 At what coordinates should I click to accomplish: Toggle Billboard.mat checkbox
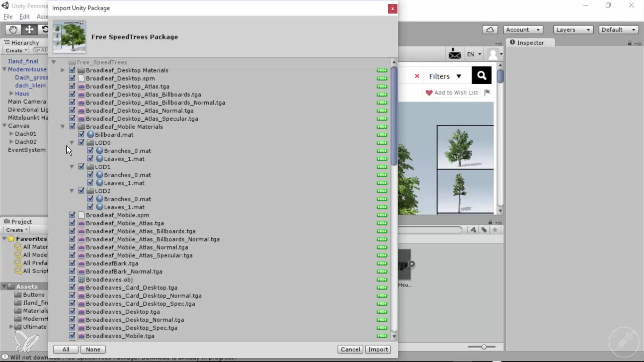pos(81,134)
